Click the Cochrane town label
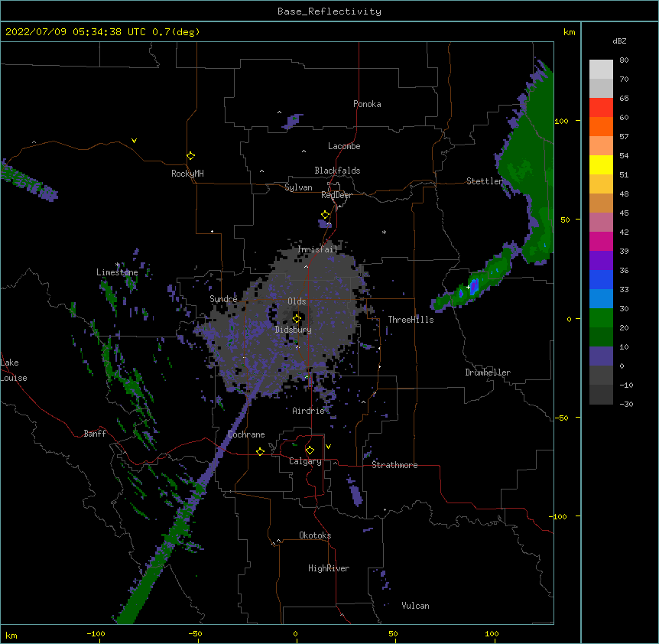Screen dimensions: 659x644 point(246,434)
